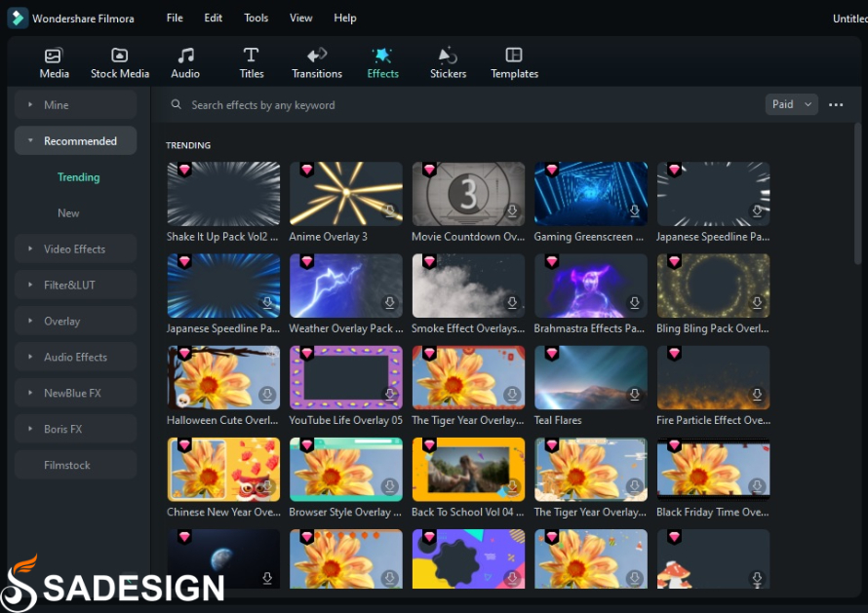Open the Help menu
This screenshot has height=613, width=868.
[345, 18]
